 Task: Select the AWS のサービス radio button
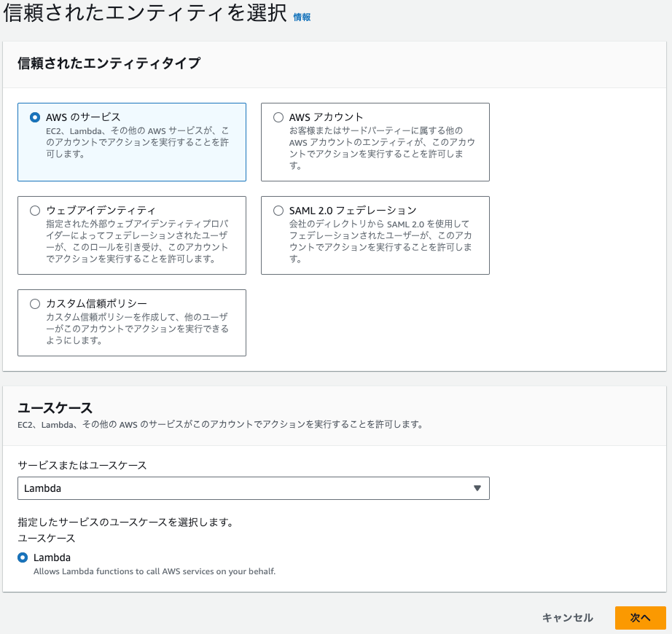point(35,117)
